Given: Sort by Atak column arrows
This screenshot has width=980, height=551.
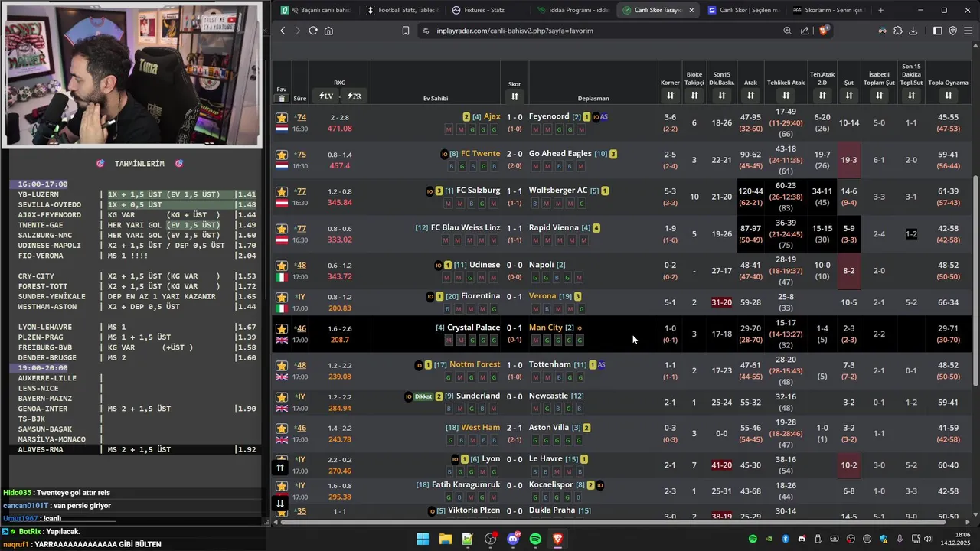Looking at the screenshot, I should (750, 96).
